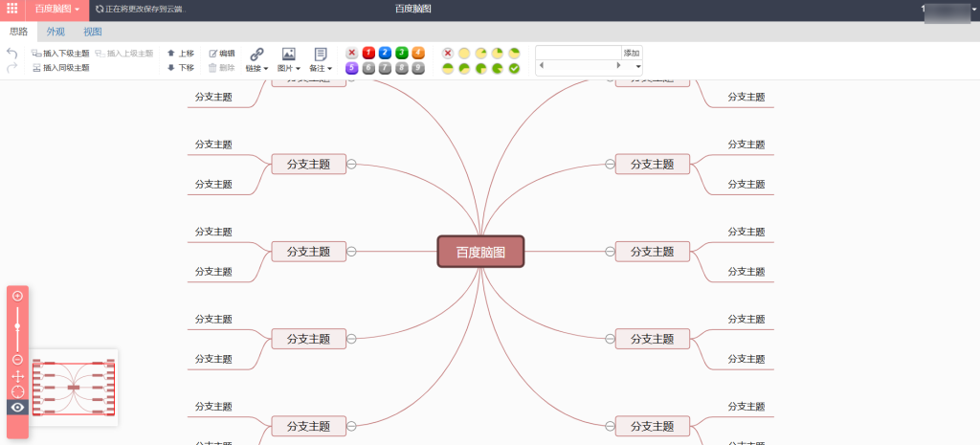Open the 百度脑图 dropdown menu at top left
This screenshot has width=980, height=445.
pyautogui.click(x=57, y=9)
